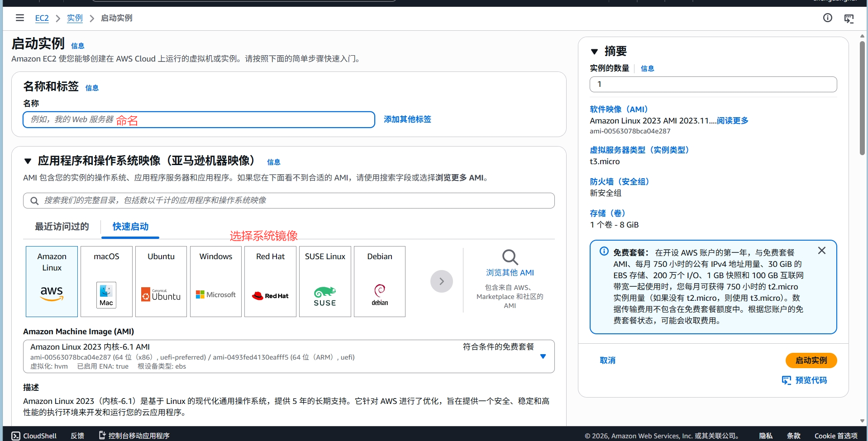Focus the instance name input field

tap(199, 120)
